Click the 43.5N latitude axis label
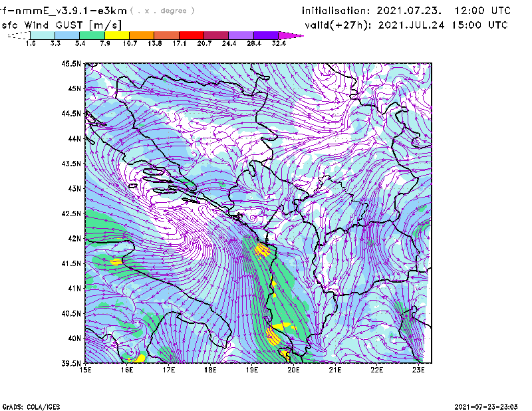 pyautogui.click(x=71, y=164)
